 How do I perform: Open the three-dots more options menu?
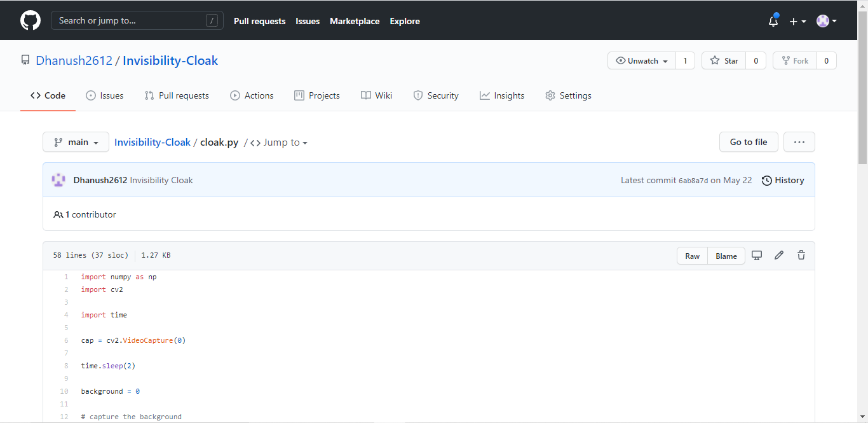pyautogui.click(x=799, y=142)
